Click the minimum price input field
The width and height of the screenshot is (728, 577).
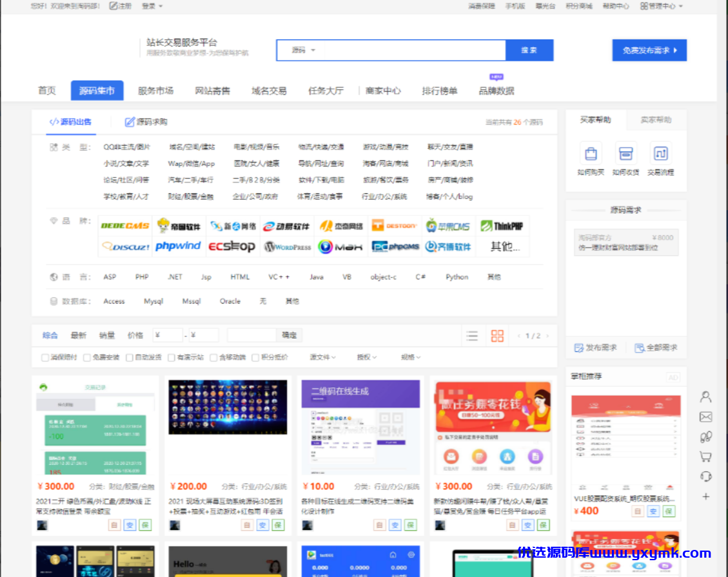tap(168, 335)
